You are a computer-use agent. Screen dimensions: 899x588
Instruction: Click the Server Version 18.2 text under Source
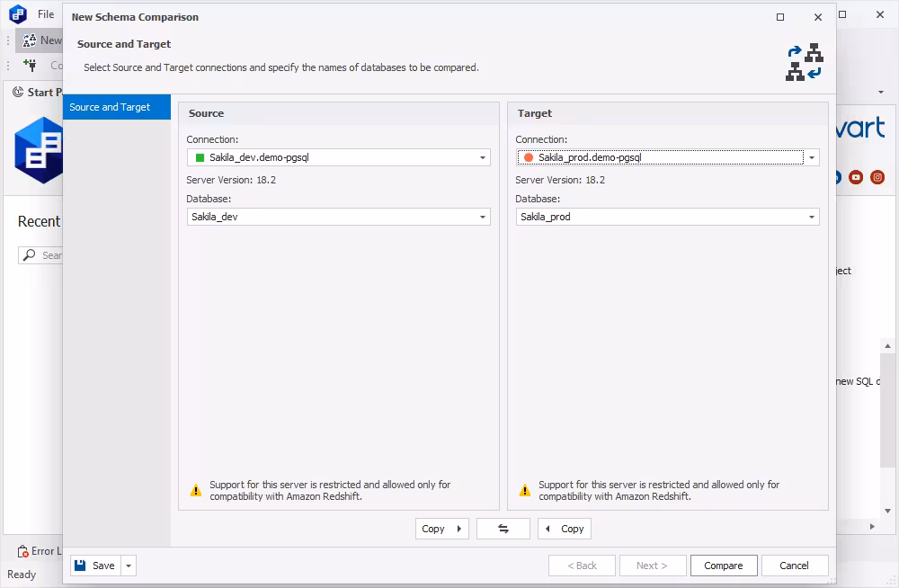[x=231, y=180]
